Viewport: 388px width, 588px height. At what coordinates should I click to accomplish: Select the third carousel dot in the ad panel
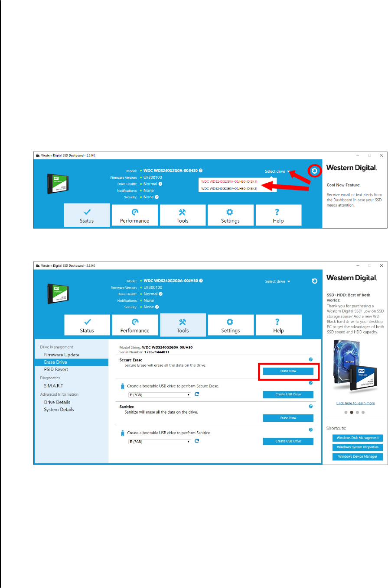coord(357,413)
